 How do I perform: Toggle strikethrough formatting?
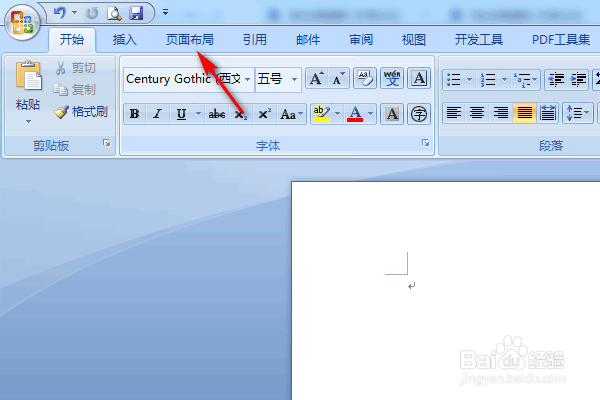217,114
